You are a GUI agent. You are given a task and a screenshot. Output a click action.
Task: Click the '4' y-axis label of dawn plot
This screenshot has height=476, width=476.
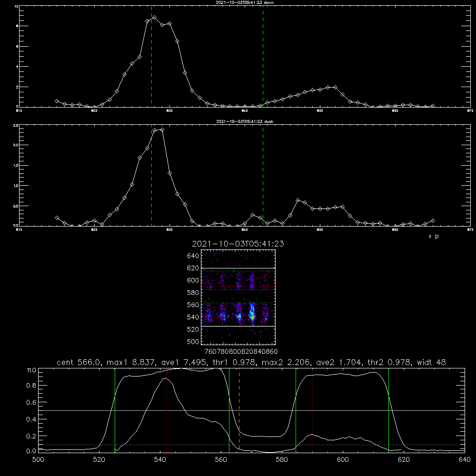tap(17, 67)
